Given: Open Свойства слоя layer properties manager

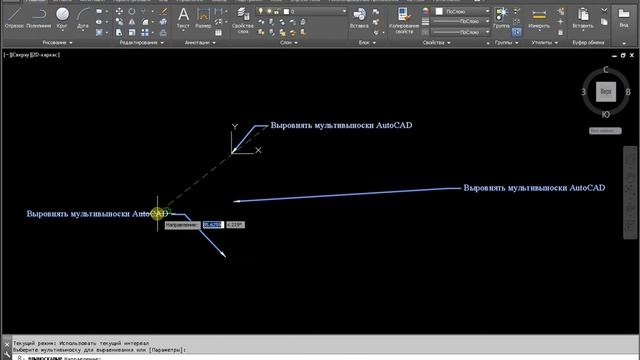Looking at the screenshot, I should click(243, 20).
